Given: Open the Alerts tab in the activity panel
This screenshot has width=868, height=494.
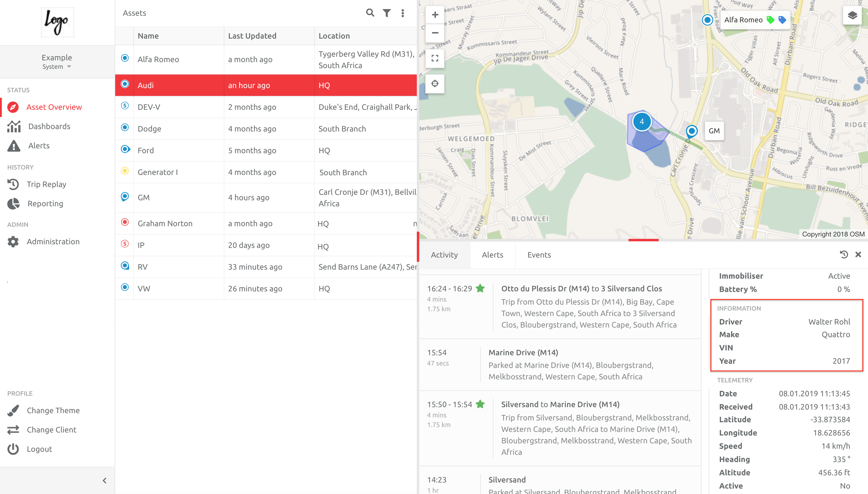Looking at the screenshot, I should (492, 255).
